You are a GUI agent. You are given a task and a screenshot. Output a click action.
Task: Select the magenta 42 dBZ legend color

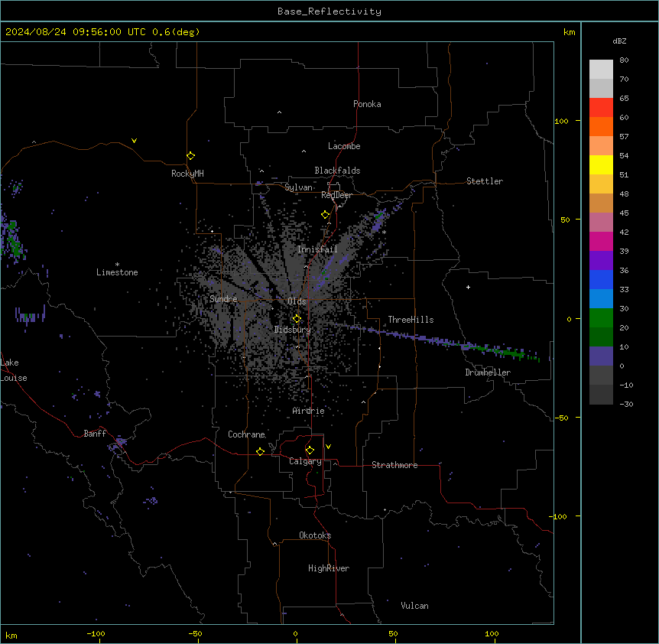(x=601, y=241)
